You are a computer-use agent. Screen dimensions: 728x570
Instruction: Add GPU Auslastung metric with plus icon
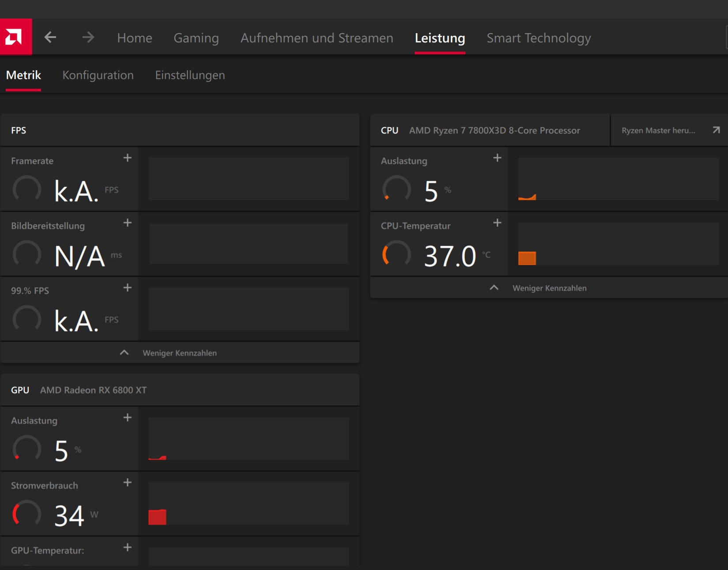tap(128, 417)
